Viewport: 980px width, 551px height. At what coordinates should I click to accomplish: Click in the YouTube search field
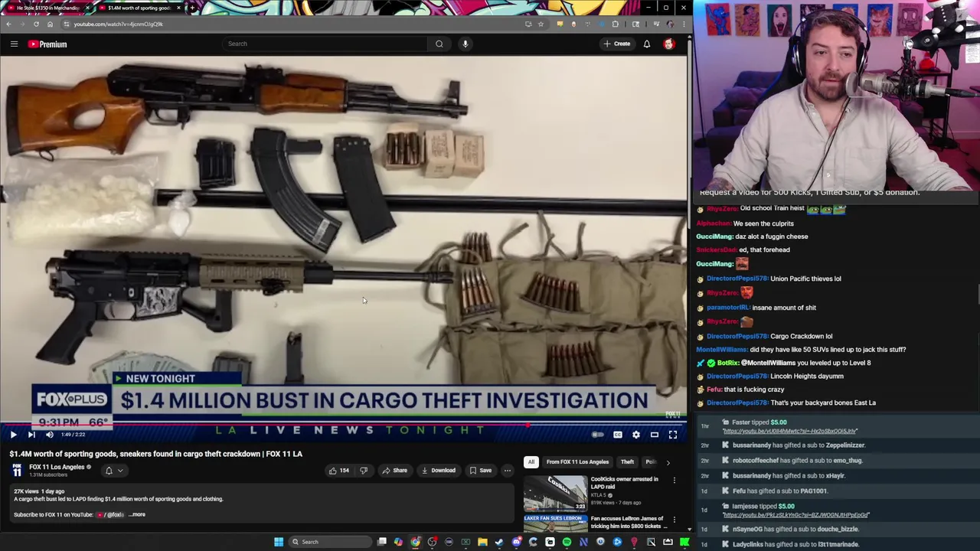[324, 44]
